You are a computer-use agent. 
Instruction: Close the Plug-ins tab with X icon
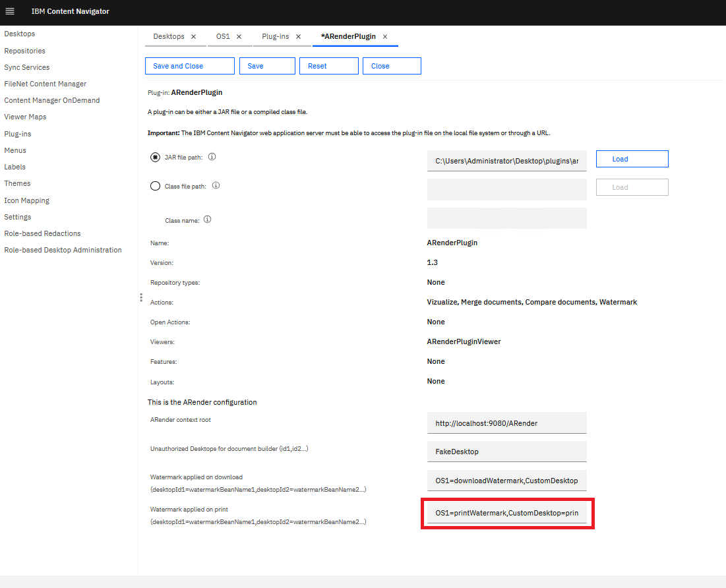(x=298, y=37)
